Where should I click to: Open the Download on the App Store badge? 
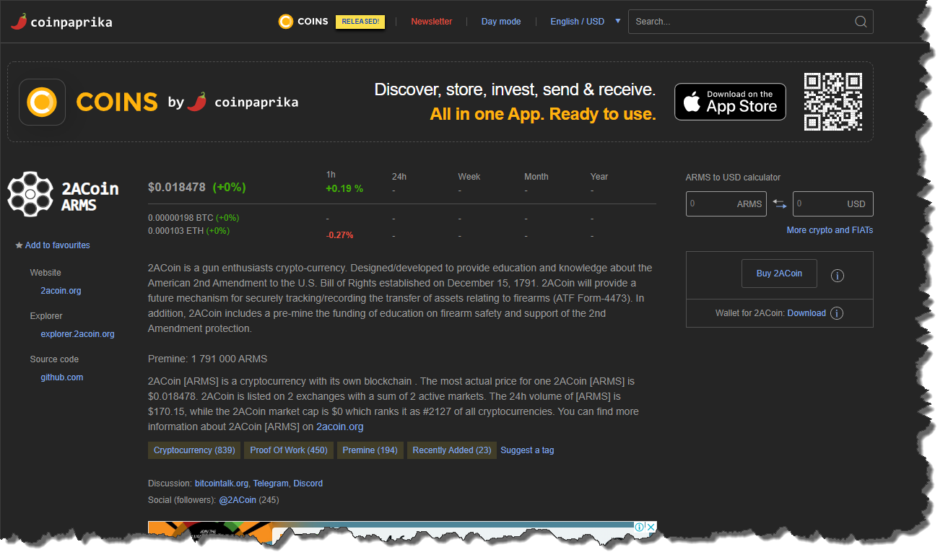pos(730,102)
